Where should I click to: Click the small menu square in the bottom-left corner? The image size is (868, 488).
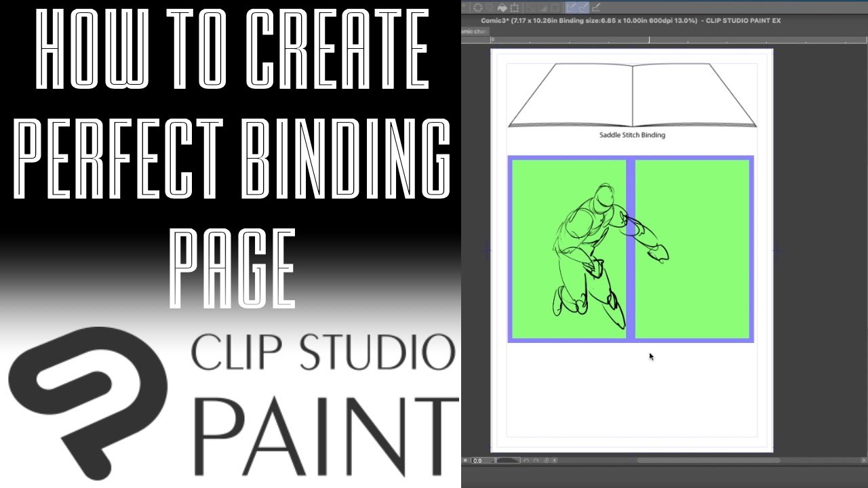click(x=465, y=460)
